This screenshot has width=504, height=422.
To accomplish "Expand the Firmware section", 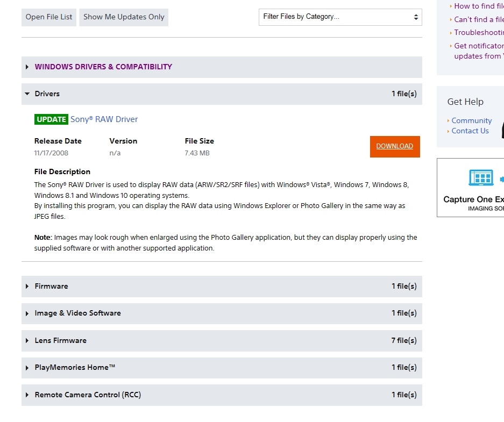I will [x=222, y=286].
